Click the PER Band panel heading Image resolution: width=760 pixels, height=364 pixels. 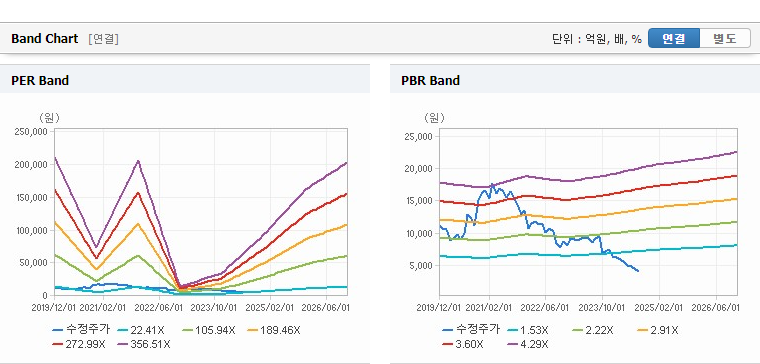pyautogui.click(x=40, y=80)
